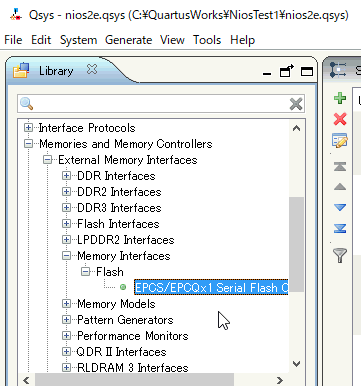Screen dimensions: 361x386
Task: Click the red X remove component icon
Action: pyautogui.click(x=340, y=119)
